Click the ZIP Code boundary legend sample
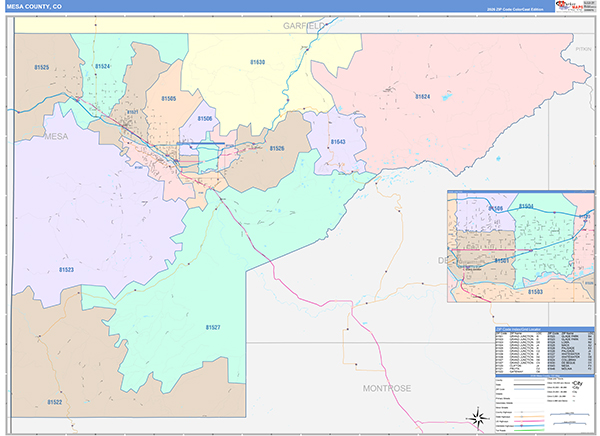This screenshot has width=600, height=436. point(530,389)
